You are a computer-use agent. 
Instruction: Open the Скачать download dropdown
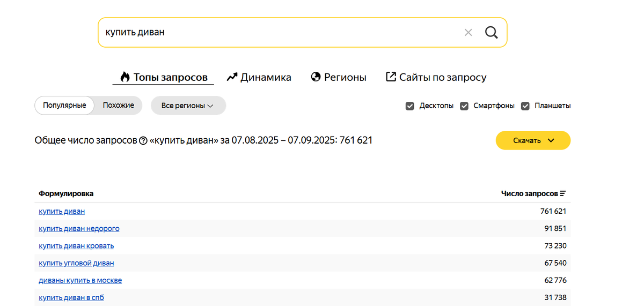pos(533,140)
